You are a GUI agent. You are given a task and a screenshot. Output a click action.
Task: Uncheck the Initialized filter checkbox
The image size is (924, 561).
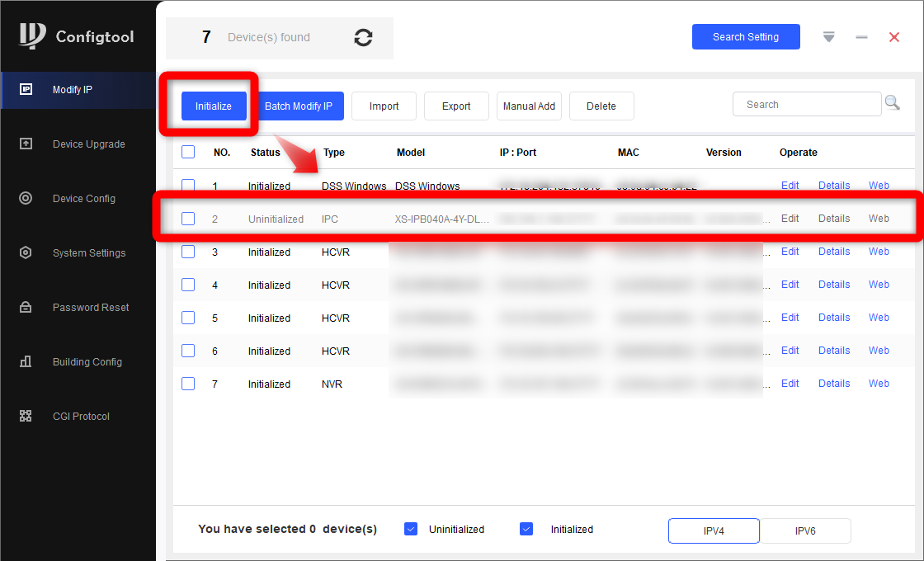[526, 529]
